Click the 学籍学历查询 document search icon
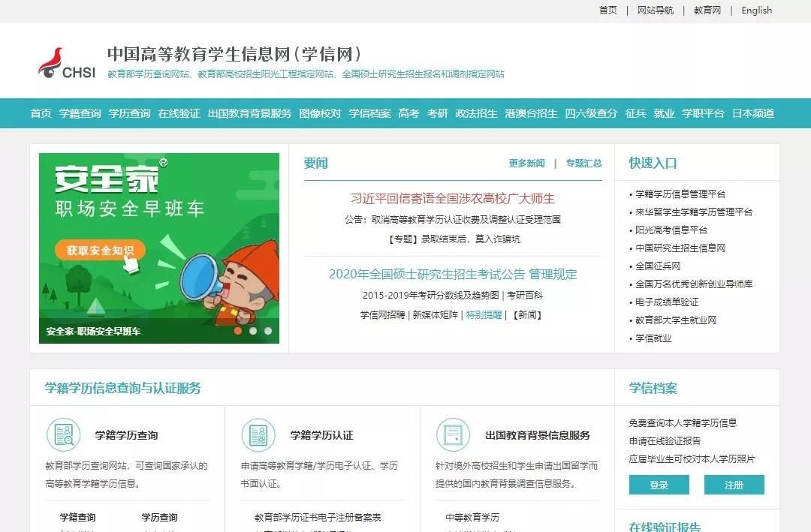 tap(63, 434)
